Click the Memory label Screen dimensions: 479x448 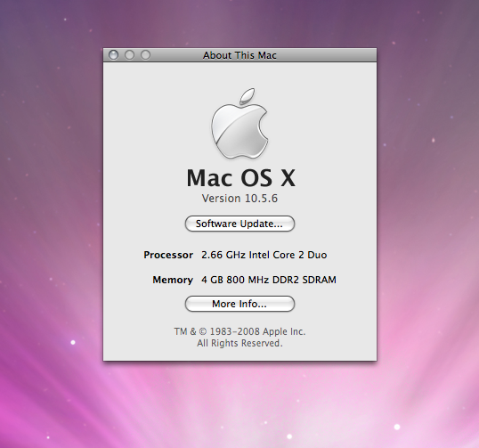click(x=173, y=280)
